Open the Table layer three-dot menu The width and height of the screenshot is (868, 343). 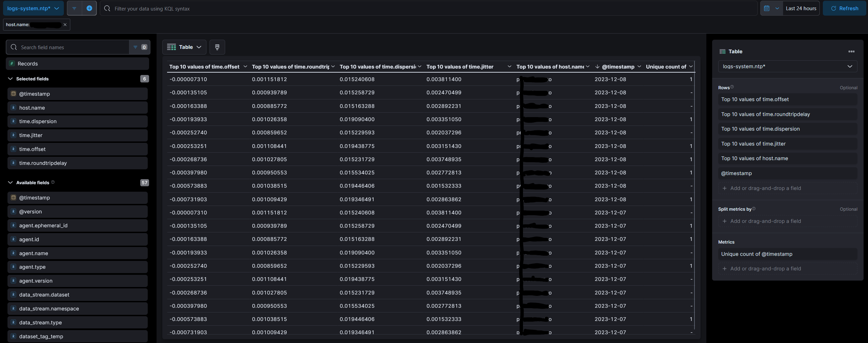[851, 52]
